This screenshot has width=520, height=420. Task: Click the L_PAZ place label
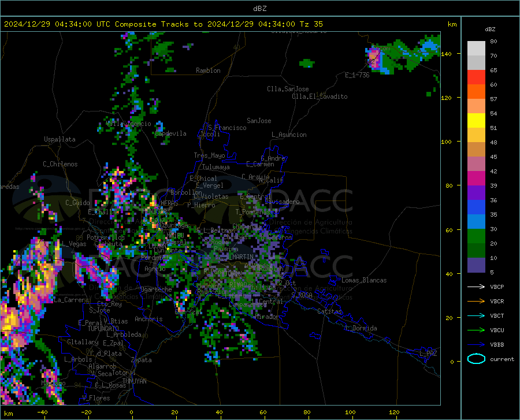click(428, 354)
